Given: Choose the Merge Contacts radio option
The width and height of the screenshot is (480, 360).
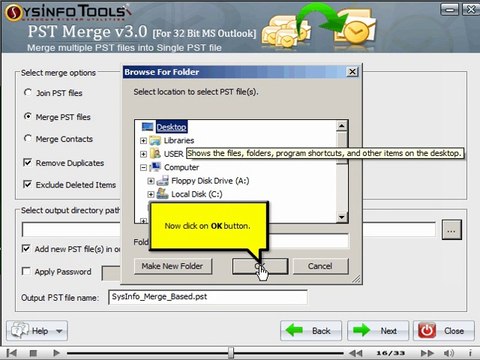Looking at the screenshot, I should click(28, 138).
